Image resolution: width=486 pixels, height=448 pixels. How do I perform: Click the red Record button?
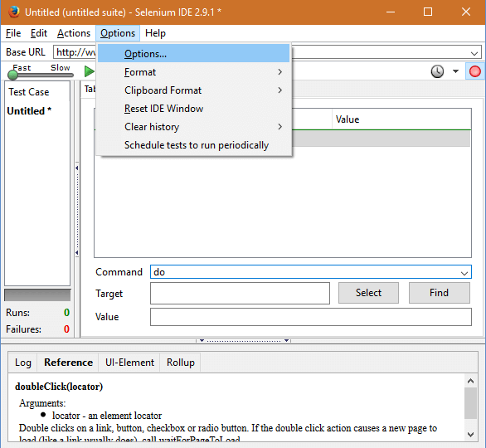coord(474,71)
